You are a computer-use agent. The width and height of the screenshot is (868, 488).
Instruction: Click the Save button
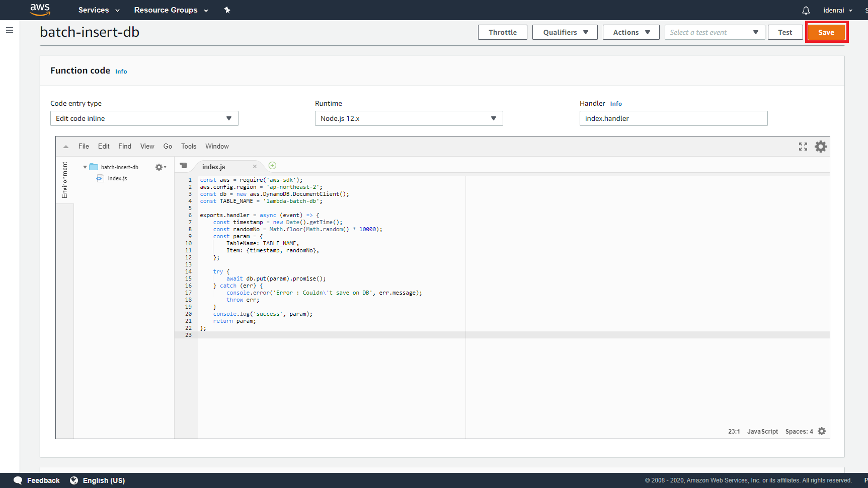(826, 32)
